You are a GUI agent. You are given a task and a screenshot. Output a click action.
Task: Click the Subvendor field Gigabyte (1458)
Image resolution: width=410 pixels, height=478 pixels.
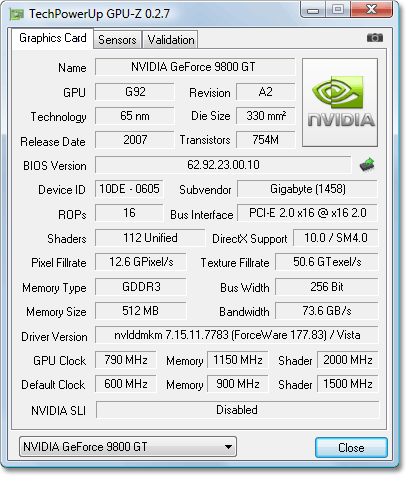click(307, 189)
